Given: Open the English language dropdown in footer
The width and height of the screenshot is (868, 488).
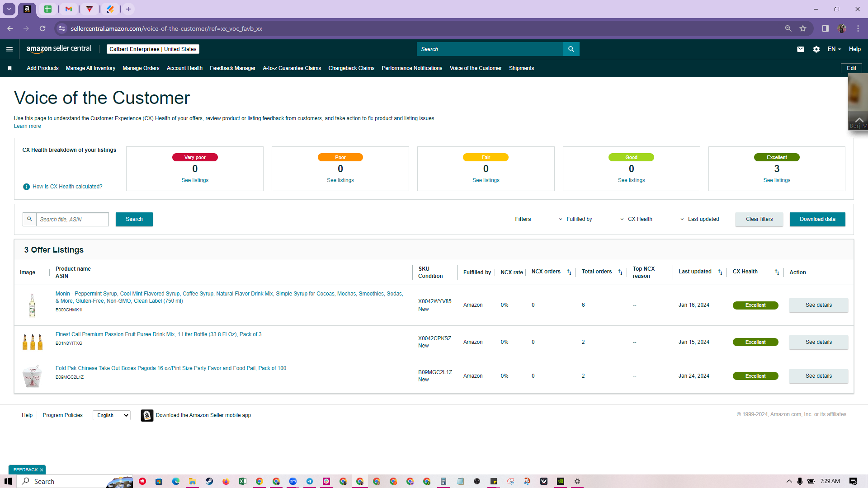Looking at the screenshot, I should tap(112, 415).
